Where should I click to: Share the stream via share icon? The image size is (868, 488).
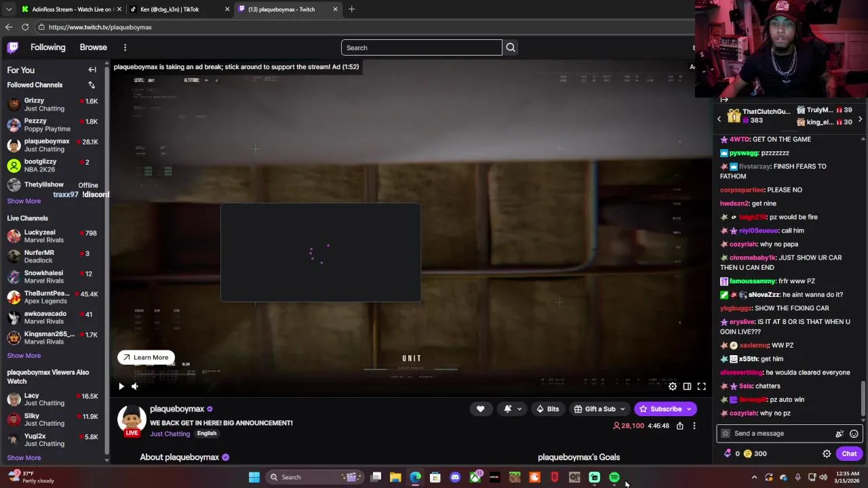coord(679,426)
